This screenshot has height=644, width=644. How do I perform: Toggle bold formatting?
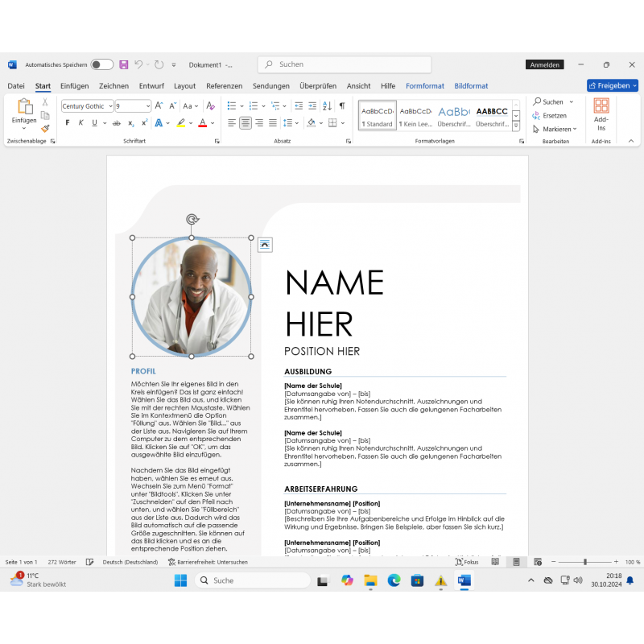(x=68, y=123)
